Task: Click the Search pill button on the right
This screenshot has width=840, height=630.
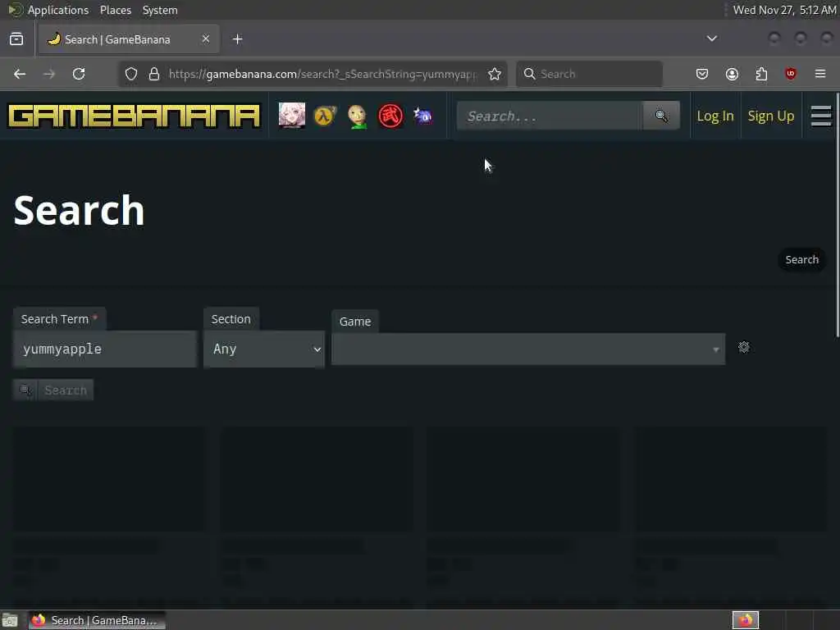Action: tap(802, 260)
